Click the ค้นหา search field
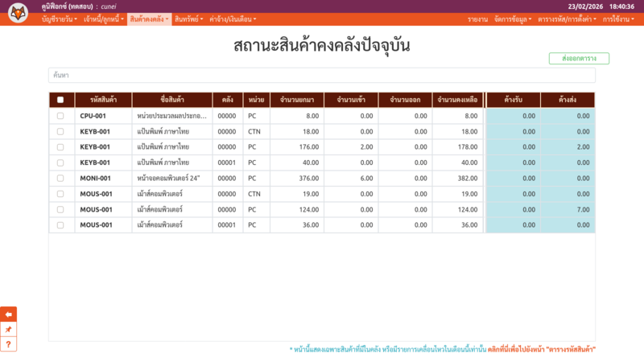This screenshot has height=362, width=644. pos(321,75)
